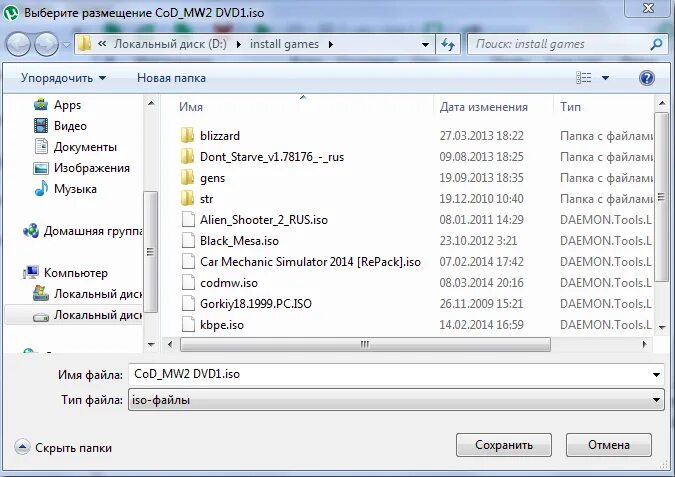Select 'Car Mechanic Simulator 2014 [RePack].iso'
675x477 pixels.
point(310,262)
